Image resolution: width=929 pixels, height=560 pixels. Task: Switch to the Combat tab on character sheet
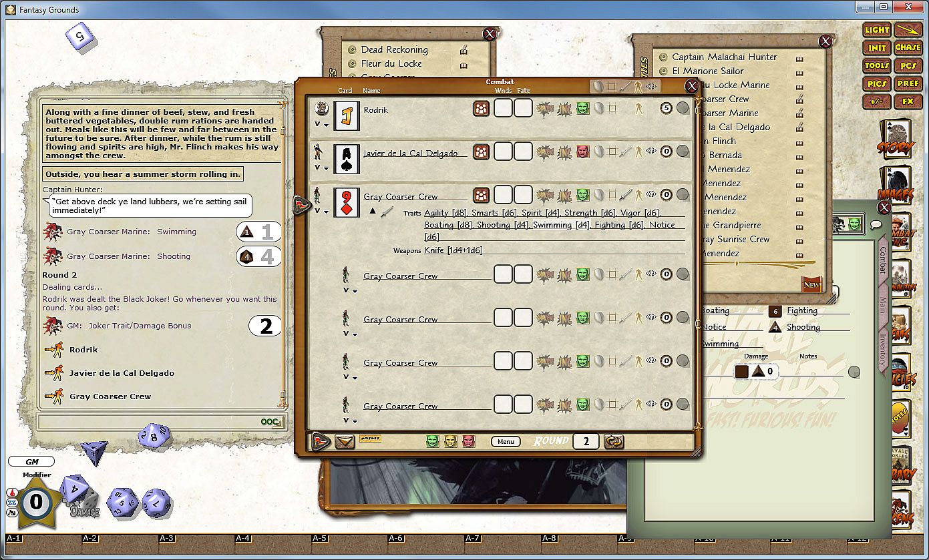(882, 261)
